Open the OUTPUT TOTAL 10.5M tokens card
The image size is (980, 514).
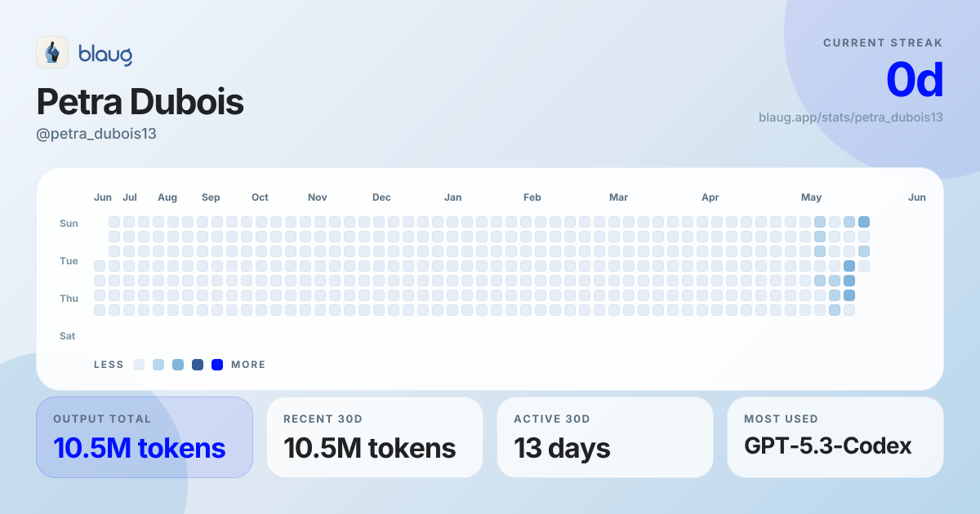pyautogui.click(x=145, y=437)
